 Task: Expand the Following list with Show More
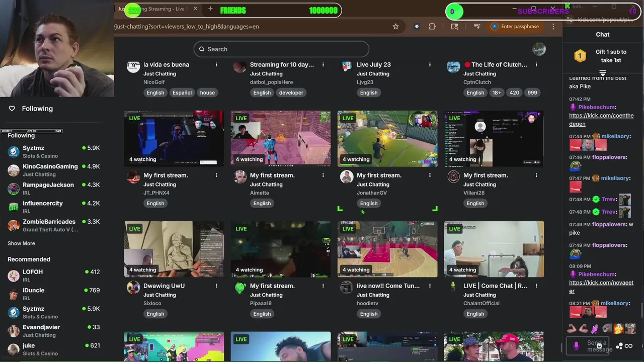(x=21, y=243)
